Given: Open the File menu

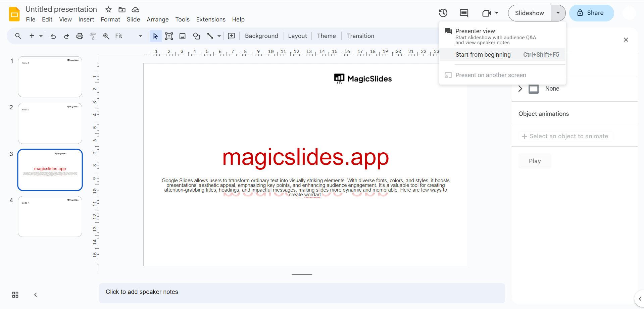Looking at the screenshot, I should (x=31, y=19).
